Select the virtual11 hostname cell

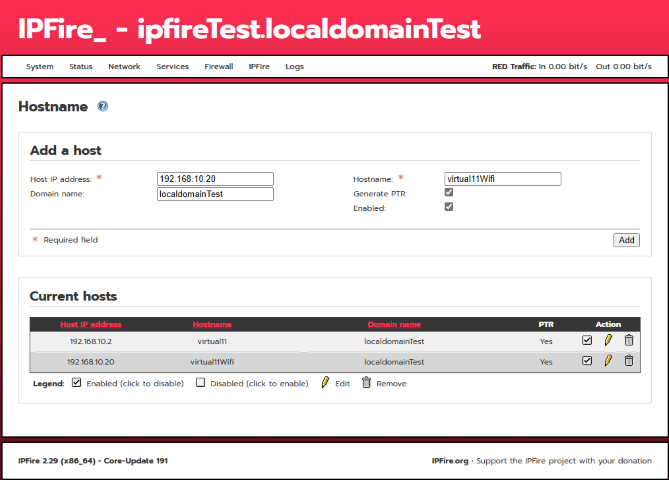point(212,341)
